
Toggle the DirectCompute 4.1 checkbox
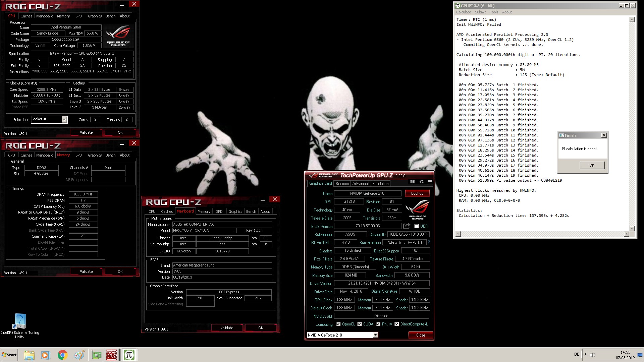pos(397,324)
